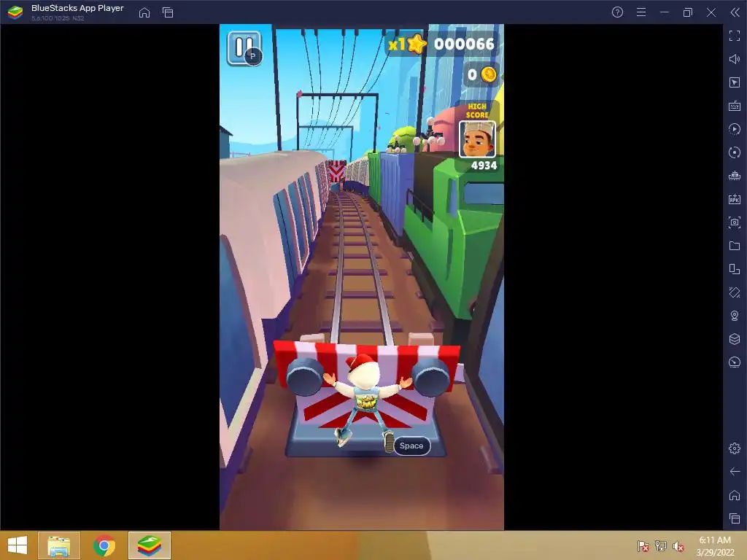747x560 pixels.
Task: Open macro recorder play icon
Action: tap(735, 129)
